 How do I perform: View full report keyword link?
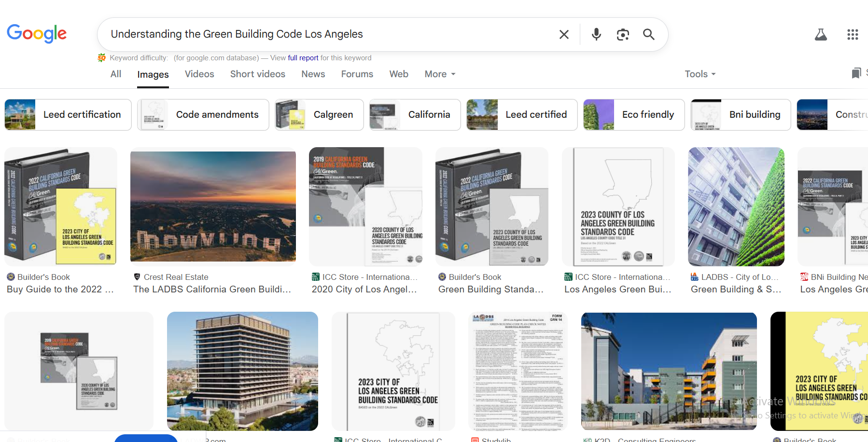click(x=303, y=58)
